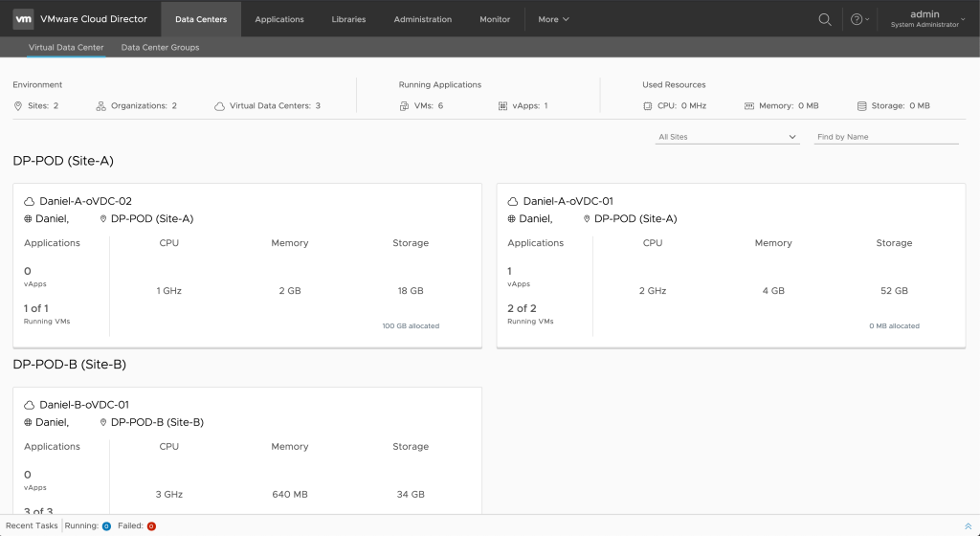Open the Monitor tab
This screenshot has height=536, width=980.
pyautogui.click(x=495, y=19)
